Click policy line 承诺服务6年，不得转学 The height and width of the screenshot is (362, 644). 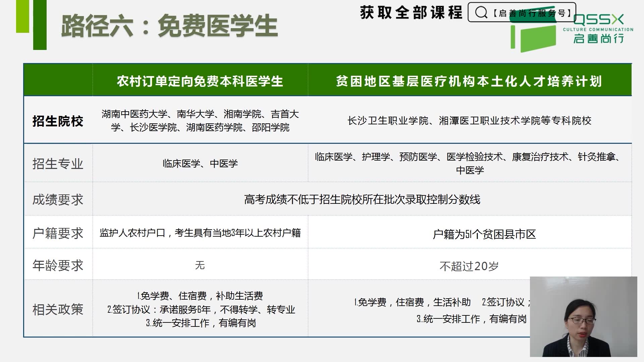coord(201,309)
